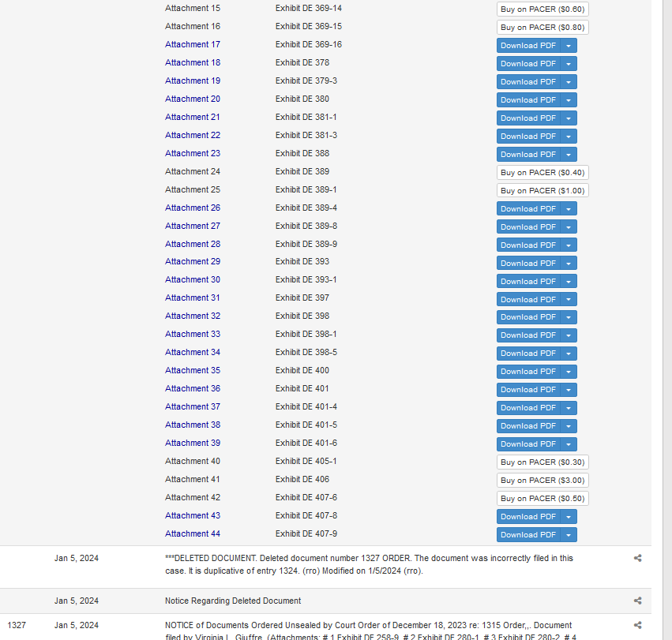672x640 pixels.
Task: Download PDF of Exhibit DE 407-8
Action: pos(528,517)
